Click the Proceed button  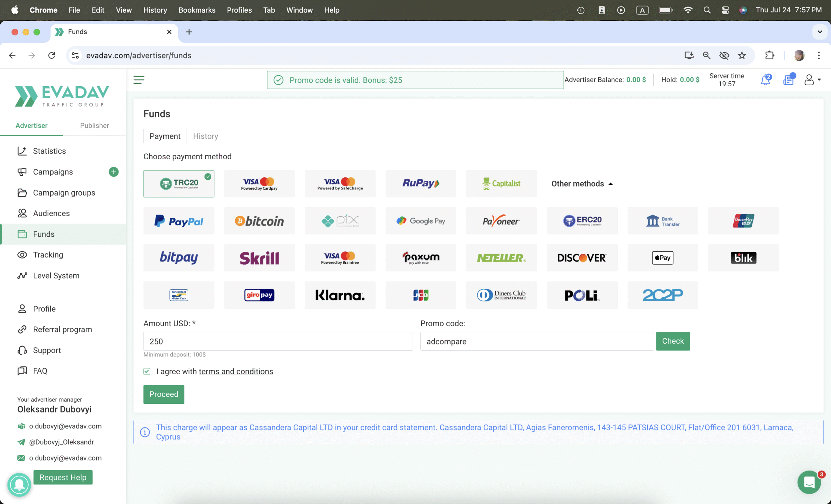click(x=164, y=394)
